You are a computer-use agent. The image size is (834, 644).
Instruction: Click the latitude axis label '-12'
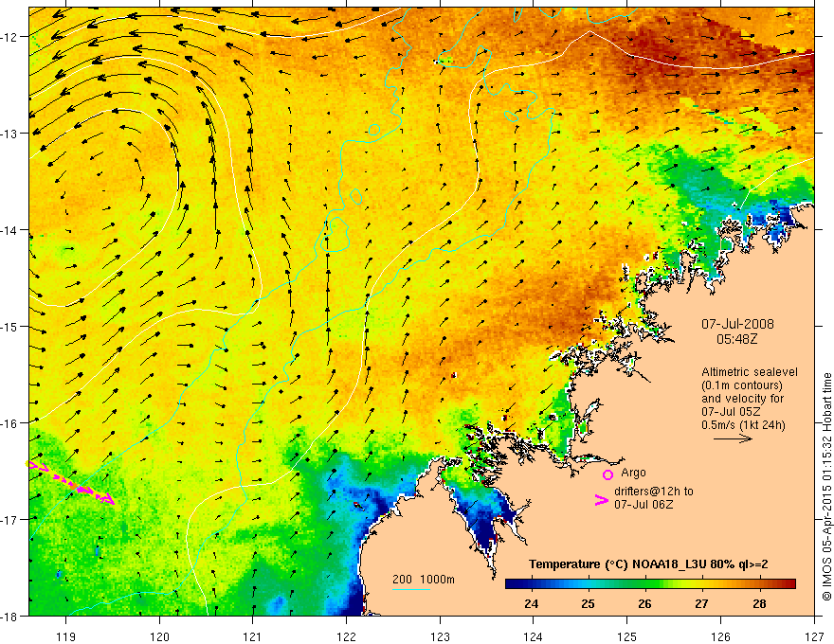(10, 37)
